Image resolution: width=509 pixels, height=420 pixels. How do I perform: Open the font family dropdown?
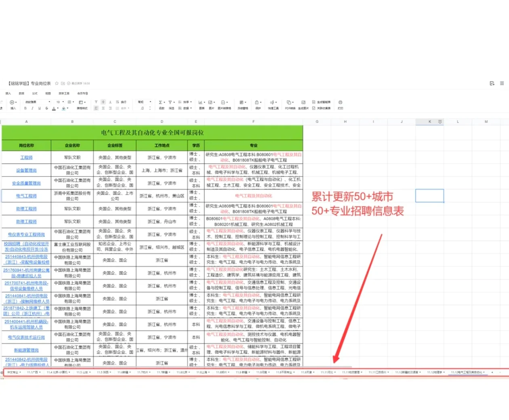[x=37, y=102]
